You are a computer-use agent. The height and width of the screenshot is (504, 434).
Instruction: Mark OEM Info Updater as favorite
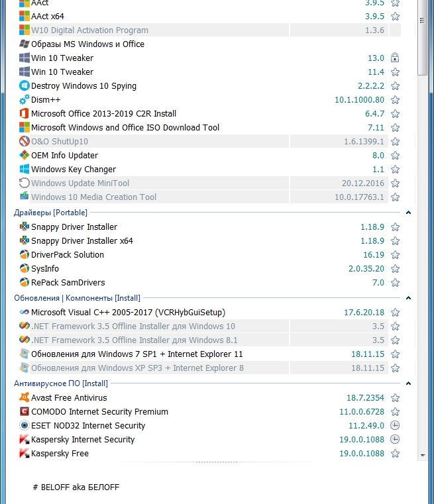[395, 155]
